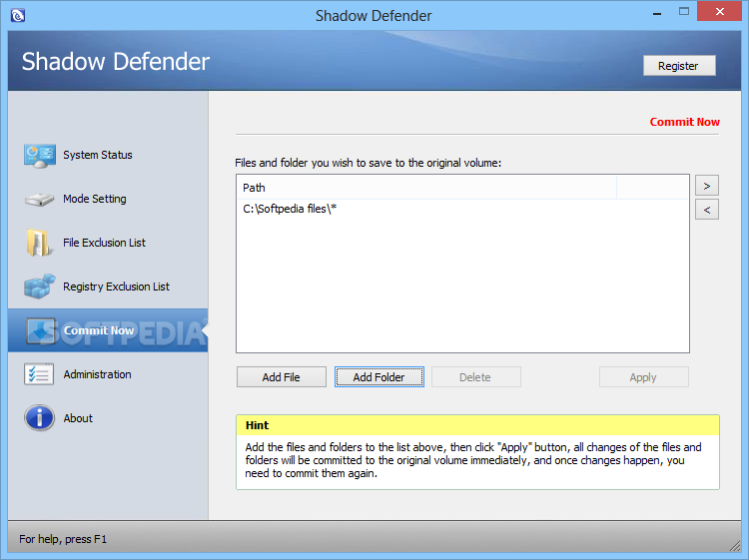Click the Mode Setting drive icon
749x560 pixels.
[39, 199]
